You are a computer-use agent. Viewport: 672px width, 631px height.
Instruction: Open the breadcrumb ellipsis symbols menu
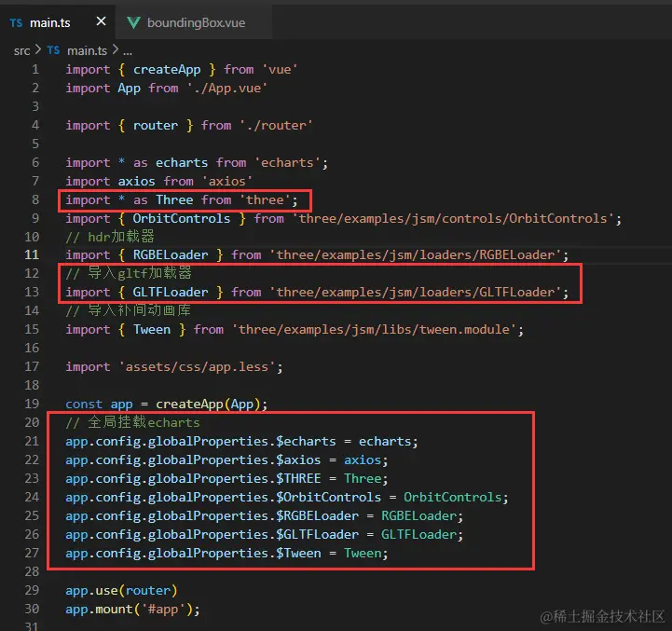pyautogui.click(x=128, y=52)
